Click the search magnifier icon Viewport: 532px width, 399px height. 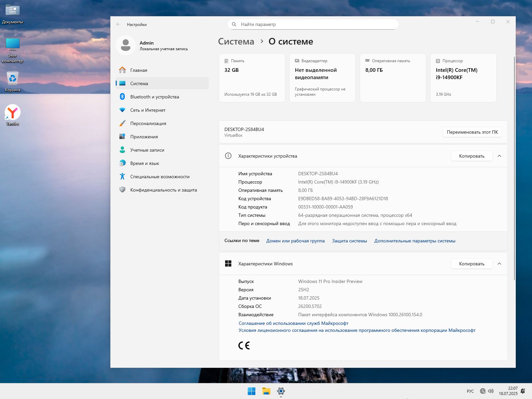click(234, 24)
